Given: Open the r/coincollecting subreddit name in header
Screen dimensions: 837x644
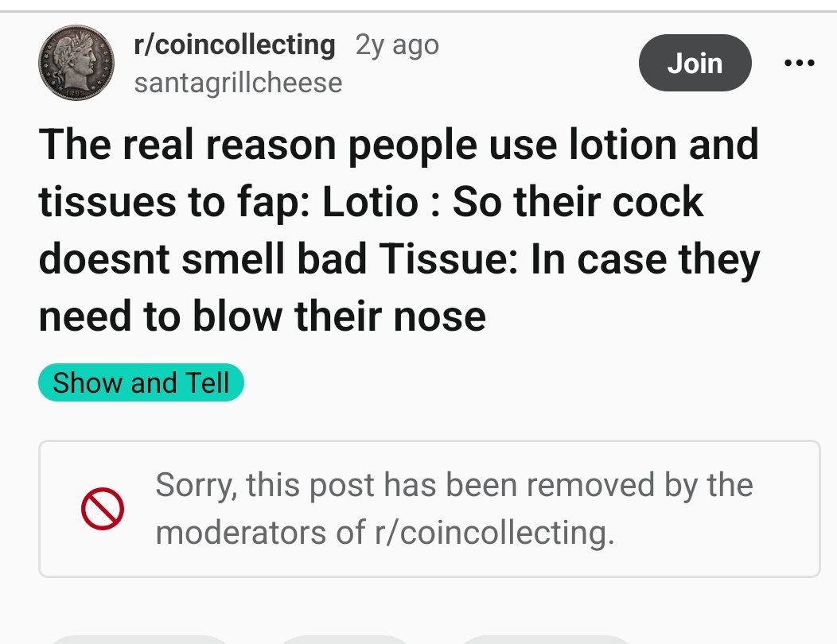Looking at the screenshot, I should [x=235, y=45].
